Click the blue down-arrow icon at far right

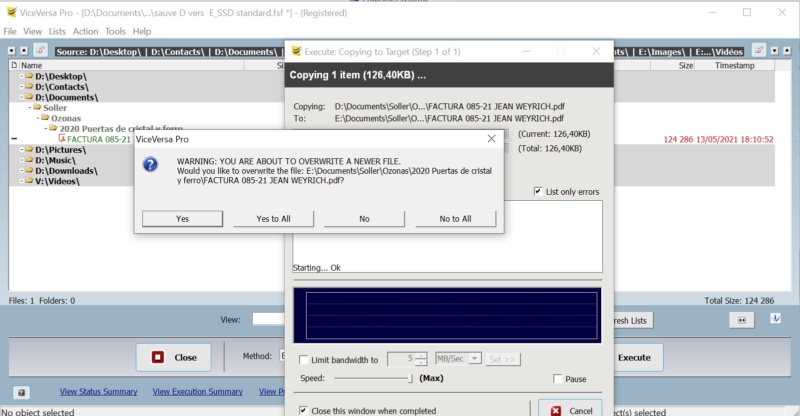click(776, 319)
